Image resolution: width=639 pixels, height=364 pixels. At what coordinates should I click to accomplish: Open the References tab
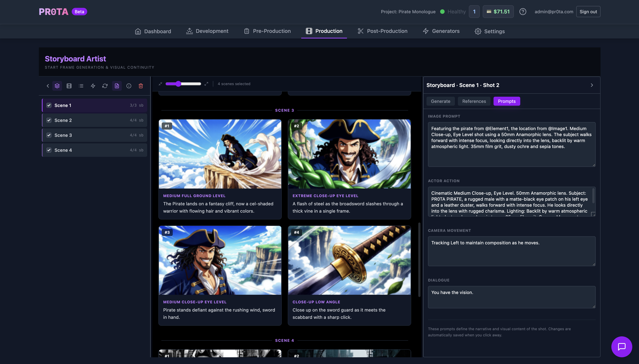click(474, 101)
